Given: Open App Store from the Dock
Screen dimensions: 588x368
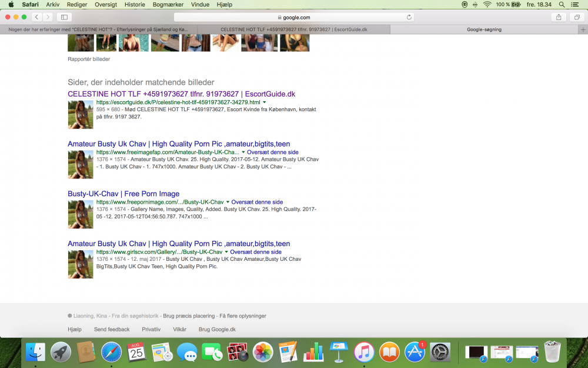Looking at the screenshot, I should coord(415,353).
